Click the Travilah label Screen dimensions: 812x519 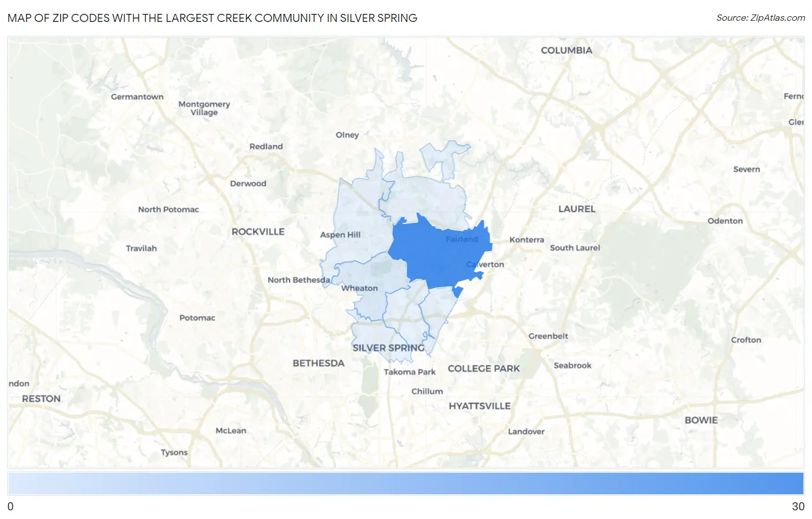pos(141,248)
